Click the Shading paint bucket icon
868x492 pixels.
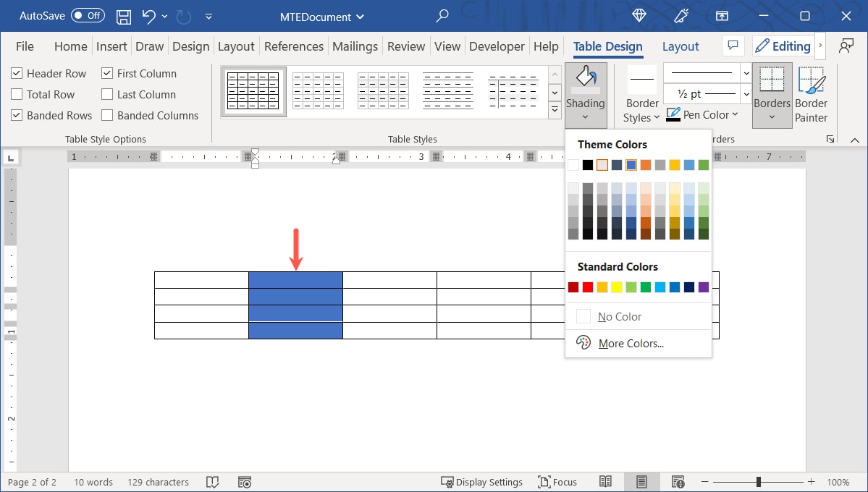(585, 77)
